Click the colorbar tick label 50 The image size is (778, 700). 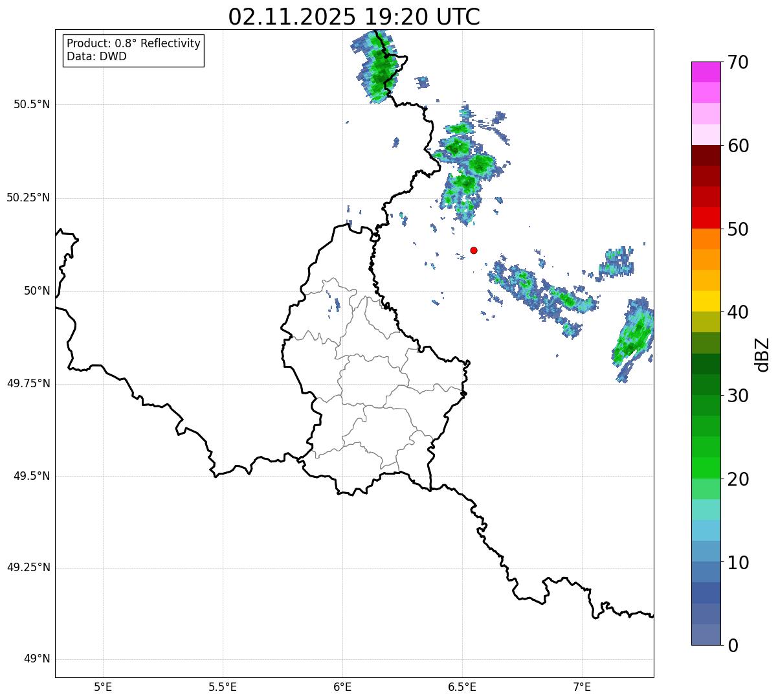pos(739,229)
